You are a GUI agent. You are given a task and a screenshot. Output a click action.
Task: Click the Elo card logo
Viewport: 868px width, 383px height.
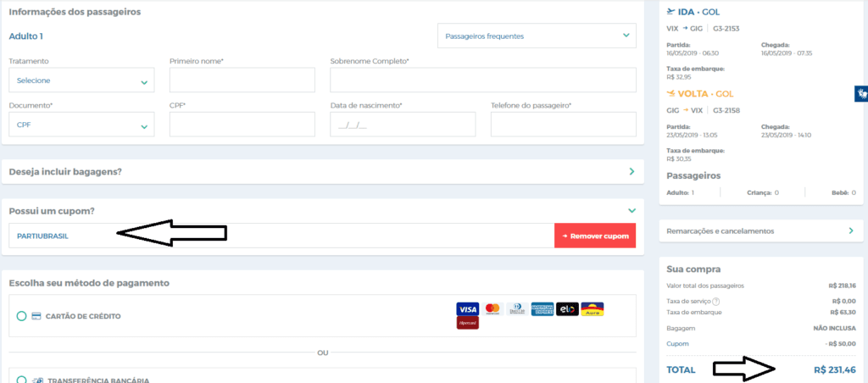[x=567, y=308]
